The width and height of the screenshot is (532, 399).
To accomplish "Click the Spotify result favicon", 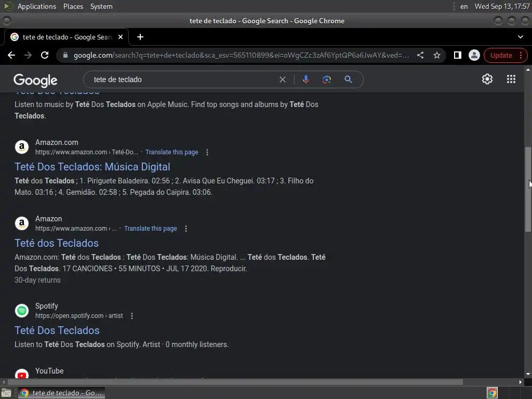I will 22,311.
